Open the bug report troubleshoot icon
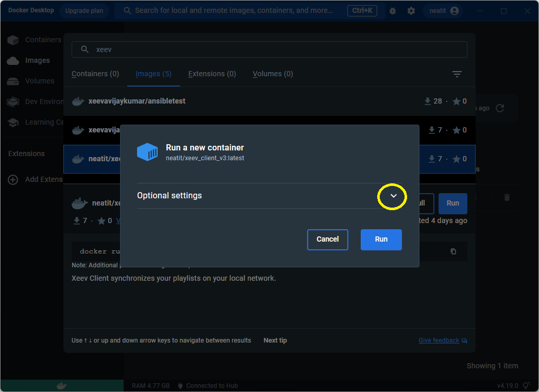The width and height of the screenshot is (539, 392). click(393, 11)
